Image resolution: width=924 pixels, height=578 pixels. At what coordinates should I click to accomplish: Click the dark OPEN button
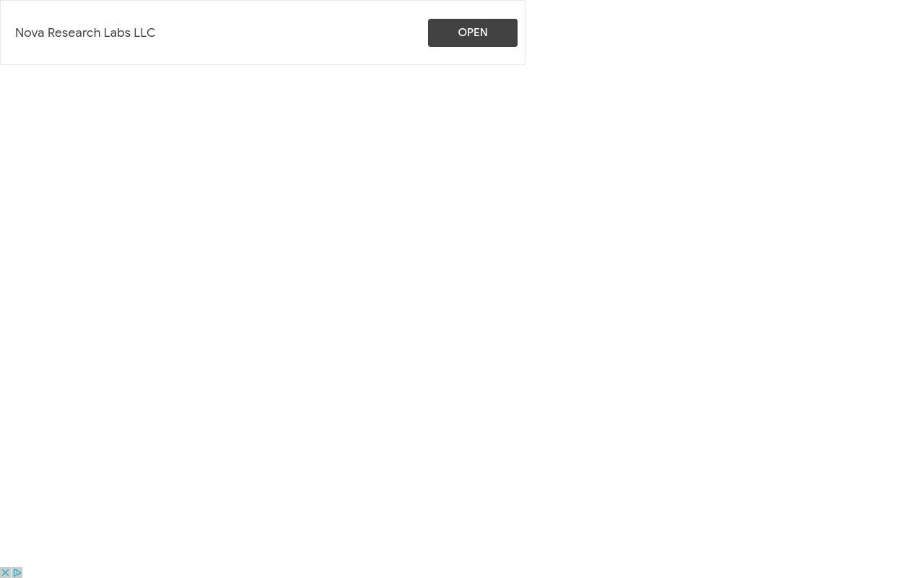pos(473,33)
